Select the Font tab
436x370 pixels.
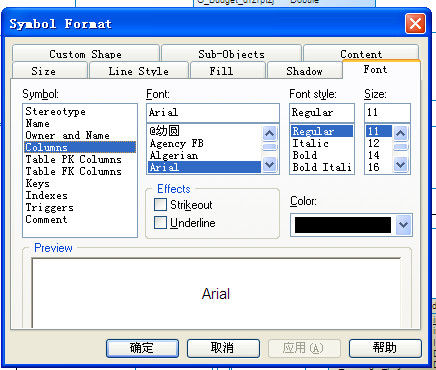[381, 69]
